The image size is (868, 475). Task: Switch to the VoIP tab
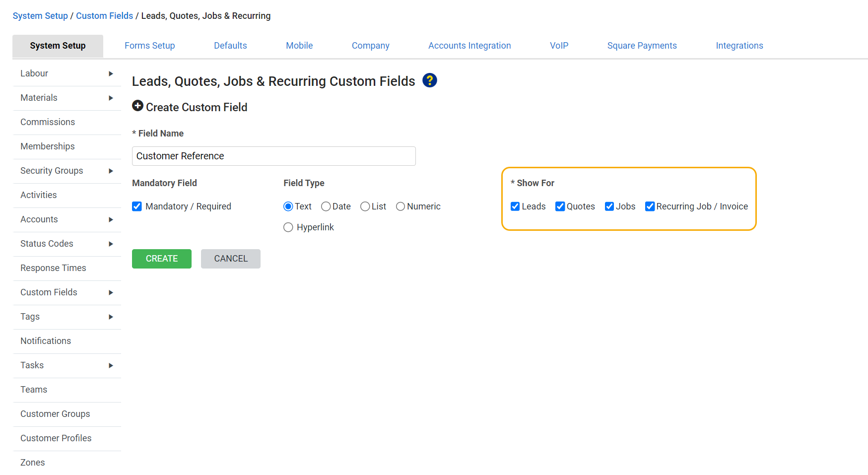click(559, 46)
